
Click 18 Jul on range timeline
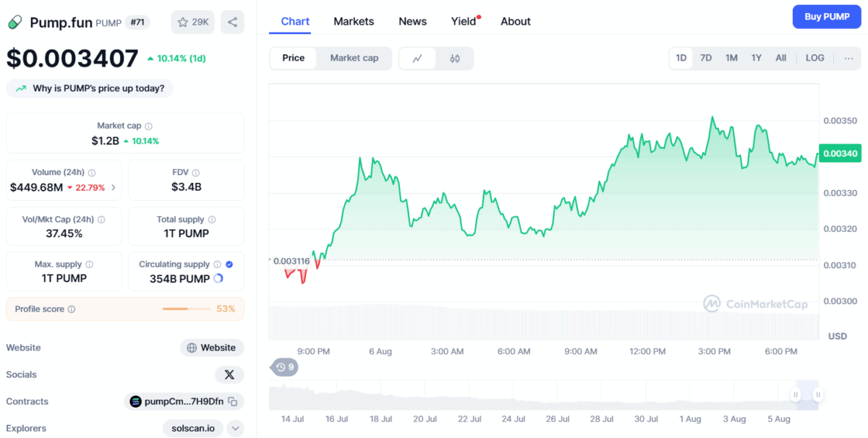click(381, 418)
